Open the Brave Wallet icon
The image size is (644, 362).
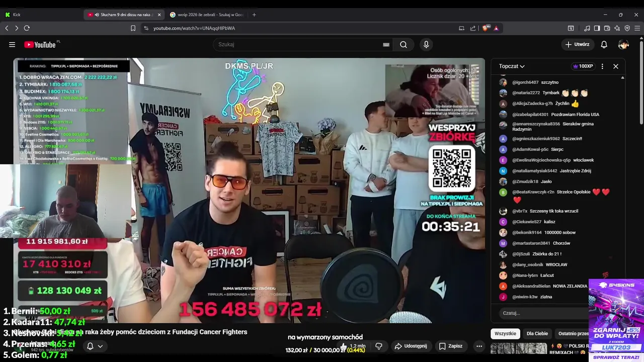point(607,28)
